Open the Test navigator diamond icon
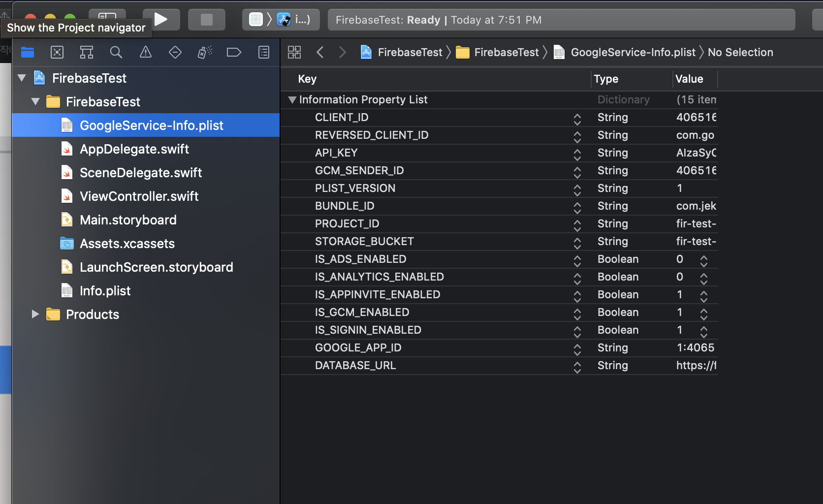Image resolution: width=823 pixels, height=504 pixels. point(175,52)
